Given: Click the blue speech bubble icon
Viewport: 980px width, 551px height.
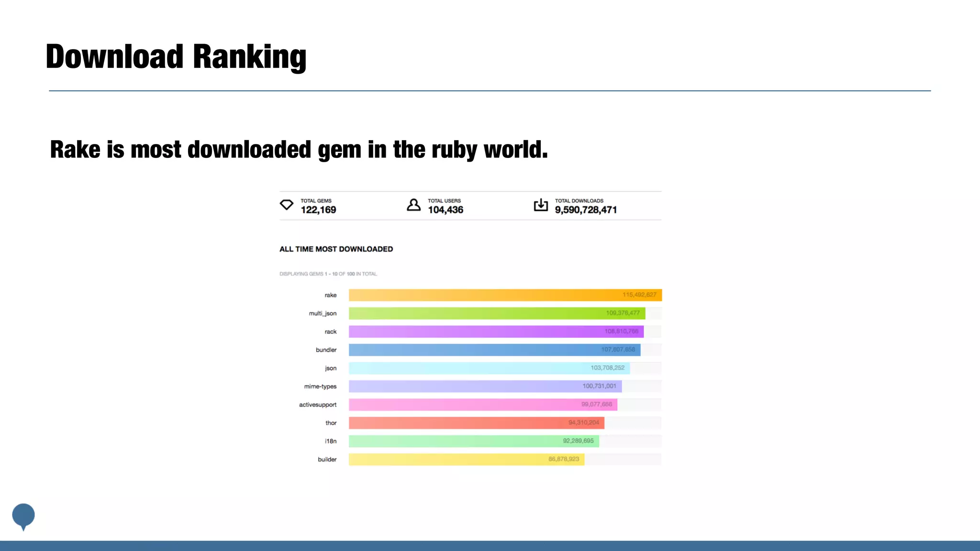Looking at the screenshot, I should coord(23,517).
